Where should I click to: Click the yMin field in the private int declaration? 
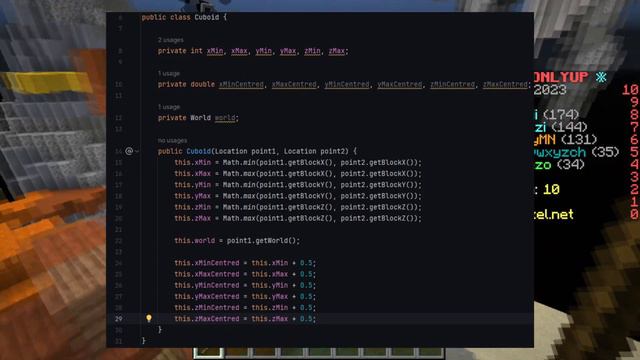click(264, 51)
